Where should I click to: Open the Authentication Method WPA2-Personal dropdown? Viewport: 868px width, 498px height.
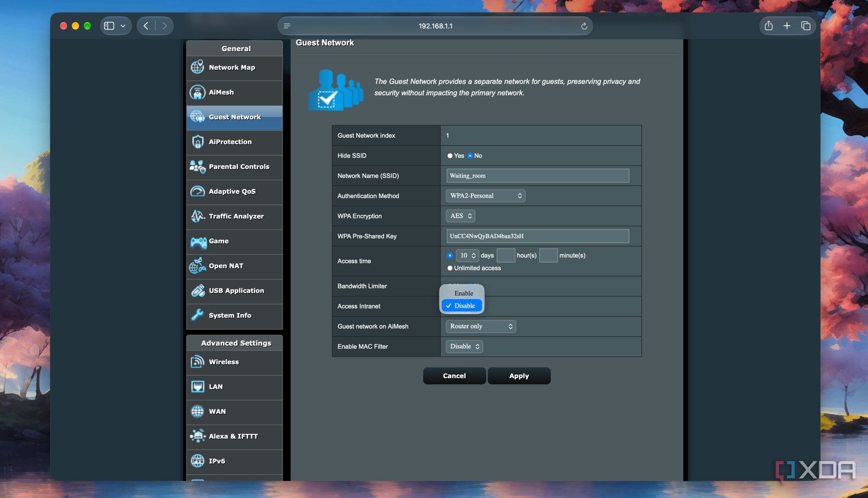tap(485, 196)
